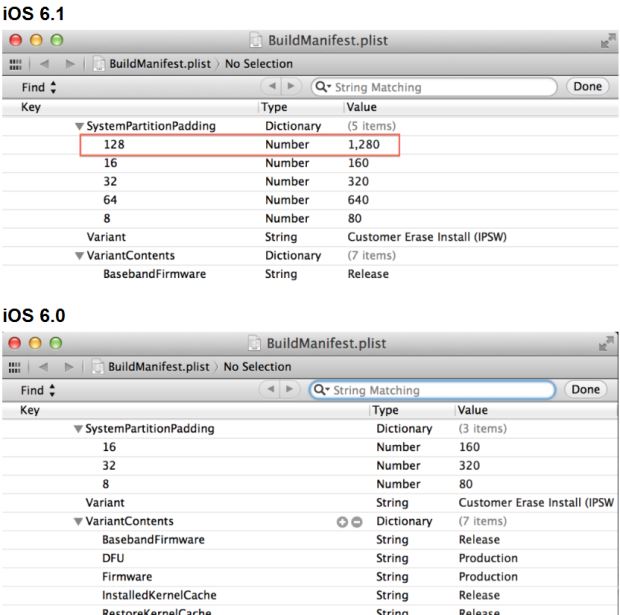Close the iOS 6.1 BuildManifest window
This screenshot has width=620, height=615.
[x=16, y=40]
